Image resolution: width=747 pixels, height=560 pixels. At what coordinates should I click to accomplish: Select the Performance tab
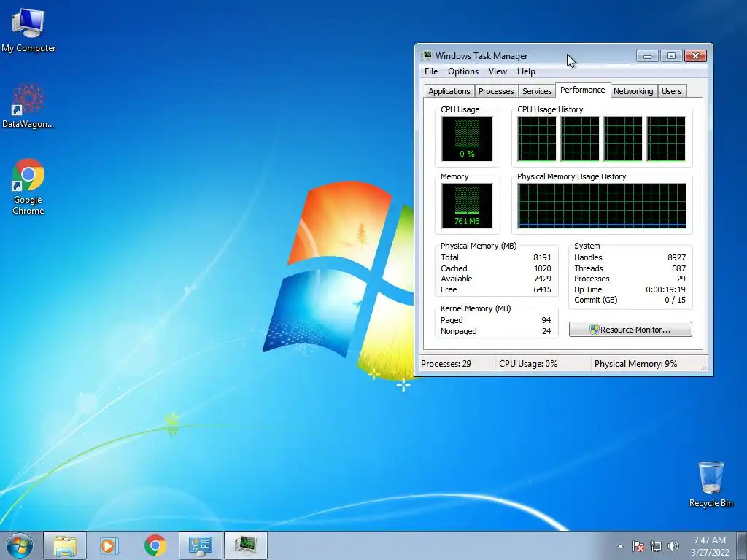tap(583, 90)
